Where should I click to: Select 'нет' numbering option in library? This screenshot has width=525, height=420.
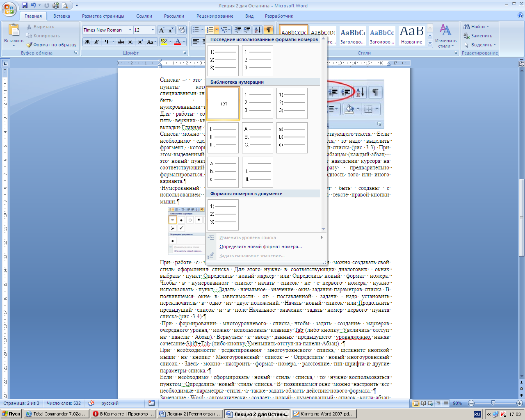[223, 104]
